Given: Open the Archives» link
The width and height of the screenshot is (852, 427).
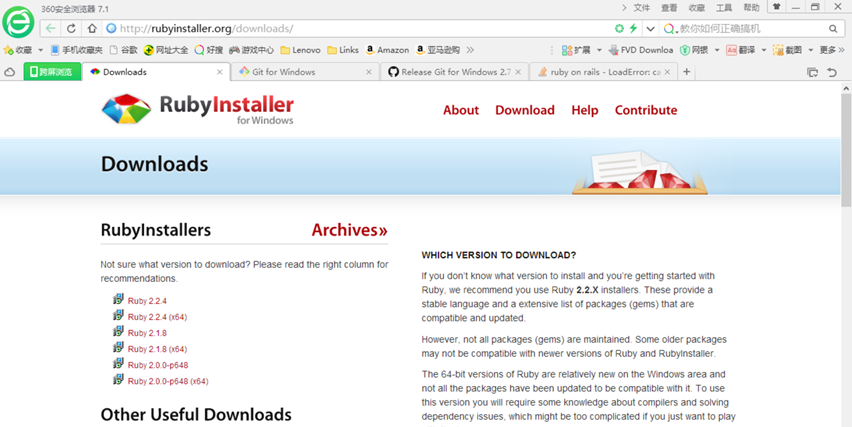Looking at the screenshot, I should pyautogui.click(x=349, y=230).
